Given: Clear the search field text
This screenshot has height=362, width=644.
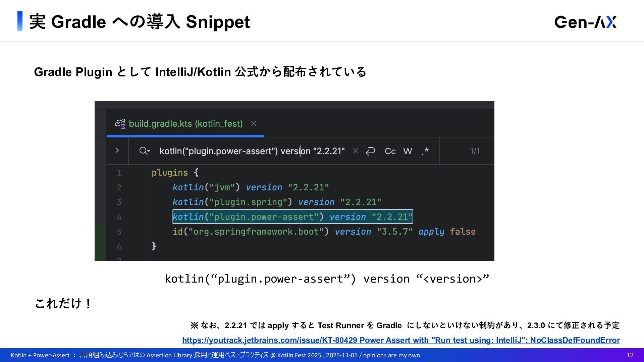Looking at the screenshot, I should coord(356,151).
